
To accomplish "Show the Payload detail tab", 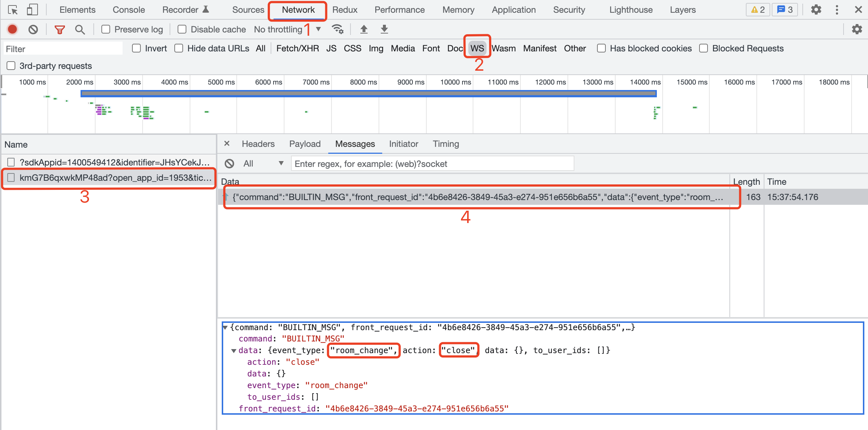I will [305, 144].
